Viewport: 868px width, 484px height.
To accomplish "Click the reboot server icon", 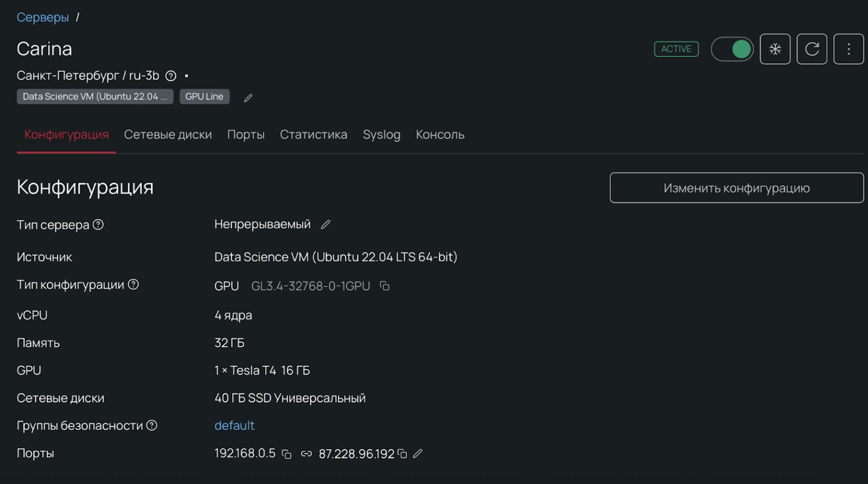I will [812, 49].
